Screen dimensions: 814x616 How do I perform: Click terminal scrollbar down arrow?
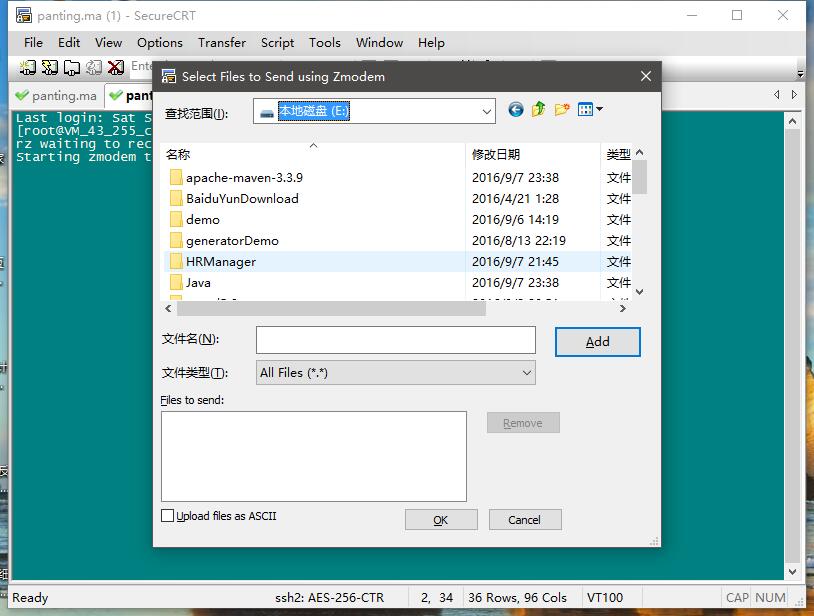tap(792, 572)
